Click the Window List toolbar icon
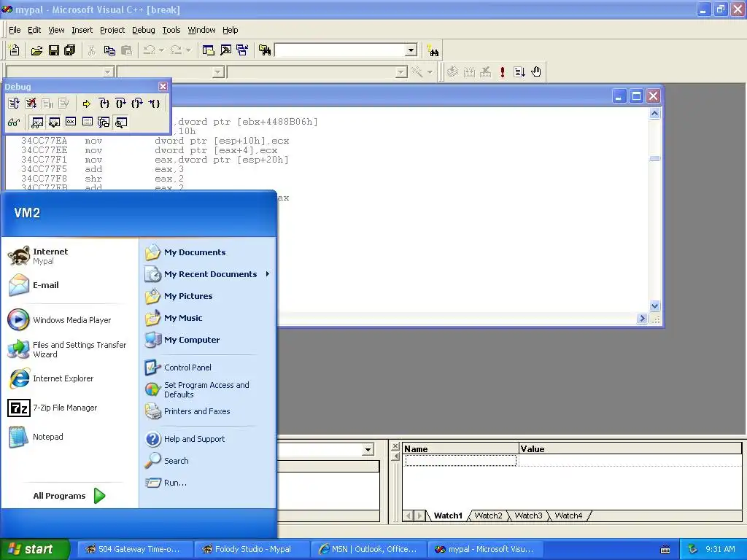The image size is (747, 560). (x=242, y=50)
